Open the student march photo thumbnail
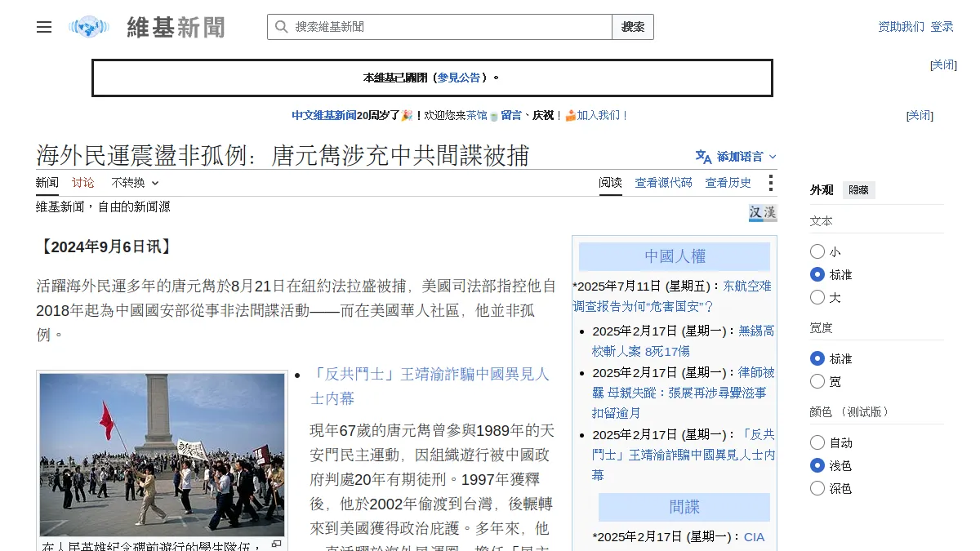Screen dimensions: 980x551 point(162,455)
